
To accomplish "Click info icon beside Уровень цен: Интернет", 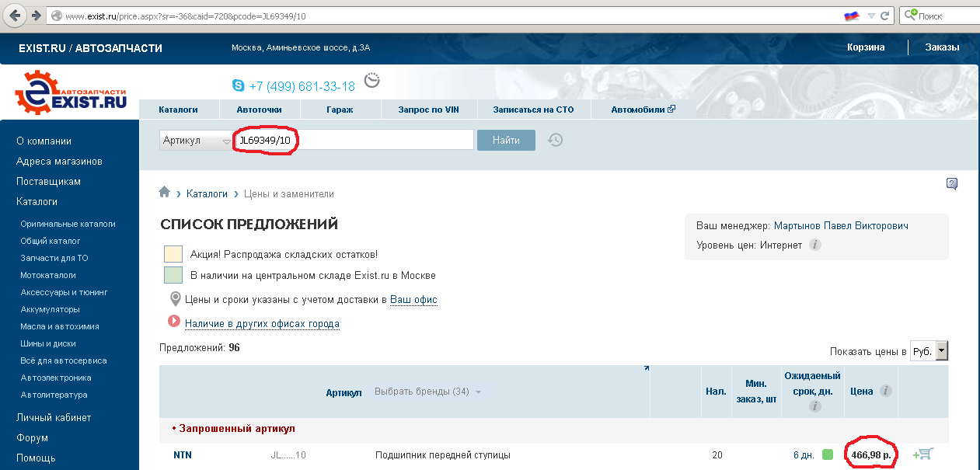I will click(x=814, y=245).
